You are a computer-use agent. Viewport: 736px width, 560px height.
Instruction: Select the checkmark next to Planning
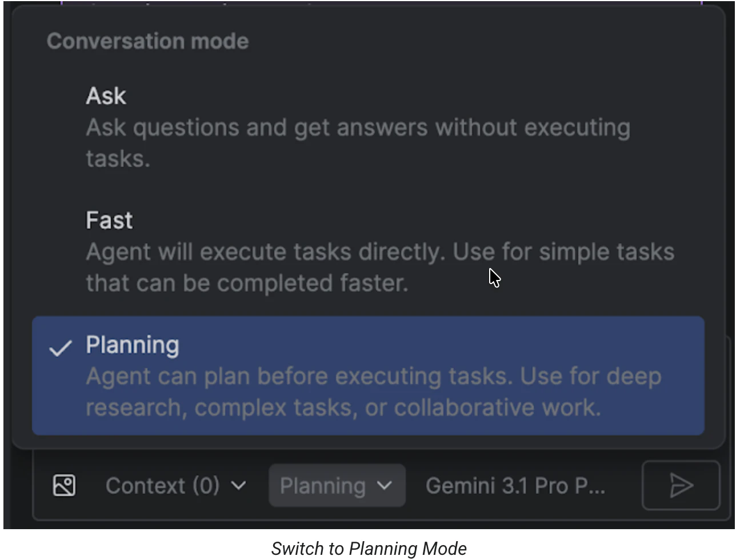60,349
